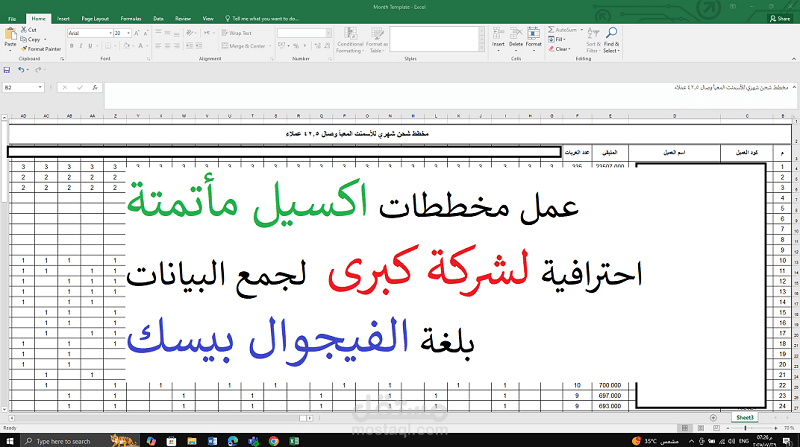Image resolution: width=800 pixels, height=447 pixels.
Task: Click the Insert cells icon
Action: 498,33
